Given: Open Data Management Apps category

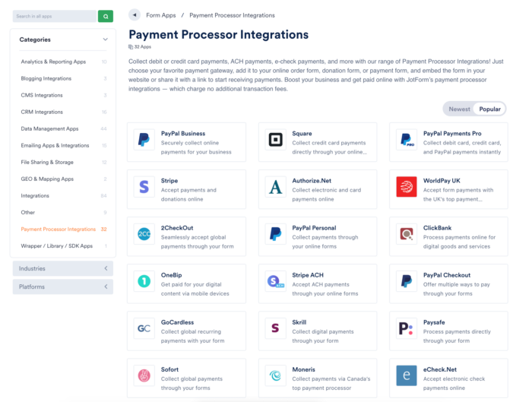Looking at the screenshot, I should [49, 128].
